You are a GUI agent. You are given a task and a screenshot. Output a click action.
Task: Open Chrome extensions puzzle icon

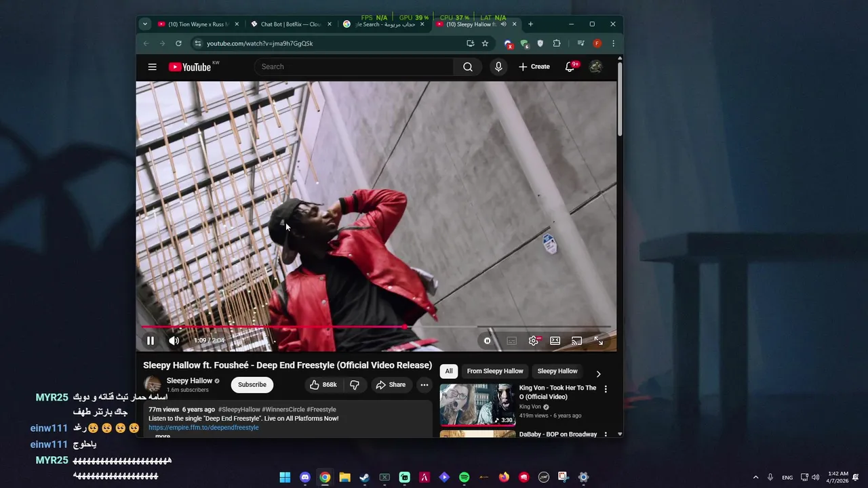[x=557, y=43]
